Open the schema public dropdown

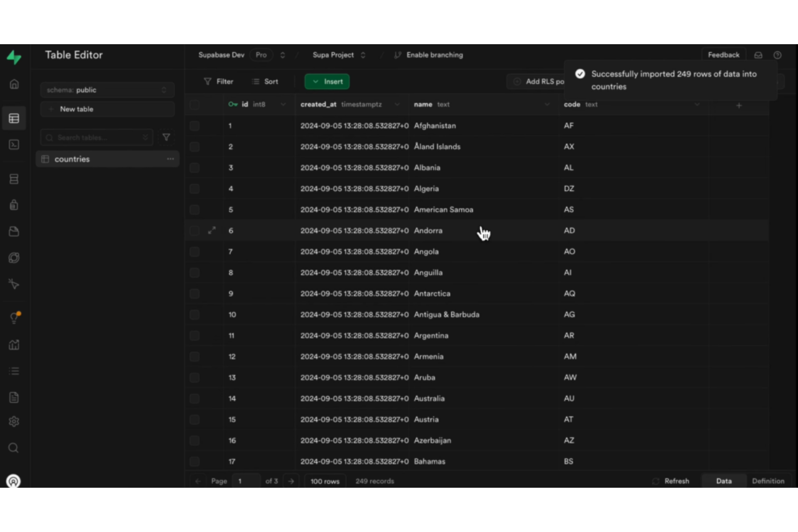tap(107, 90)
